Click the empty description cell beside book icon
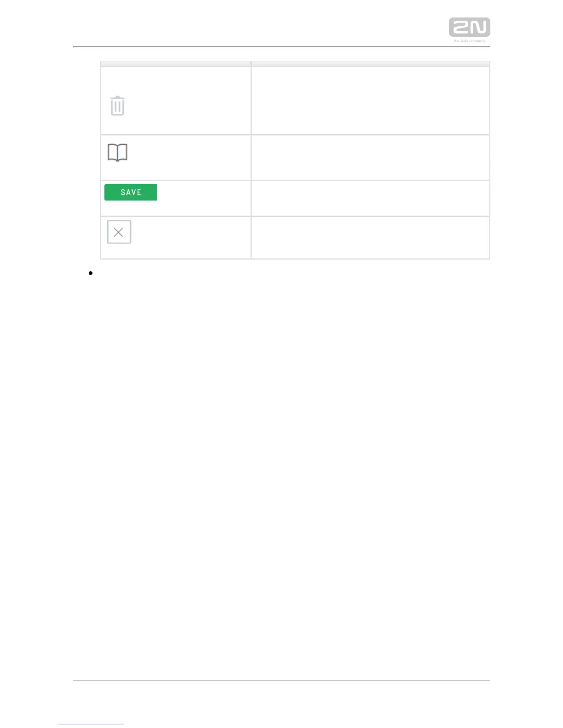 pyautogui.click(x=370, y=158)
